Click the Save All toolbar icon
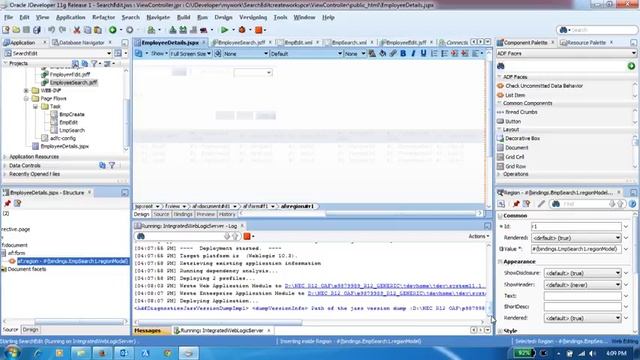Image resolution: width=640 pixels, height=360 pixels. [x=37, y=30]
